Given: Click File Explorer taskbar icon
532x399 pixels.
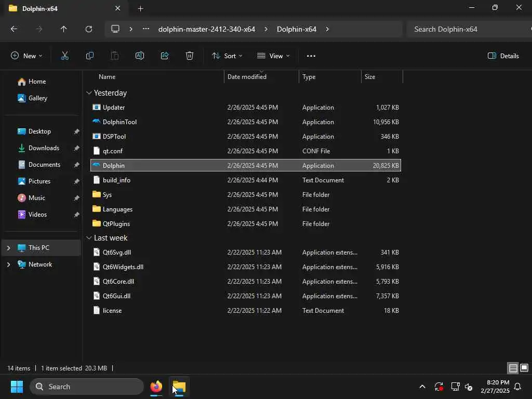Looking at the screenshot, I should (179, 387).
